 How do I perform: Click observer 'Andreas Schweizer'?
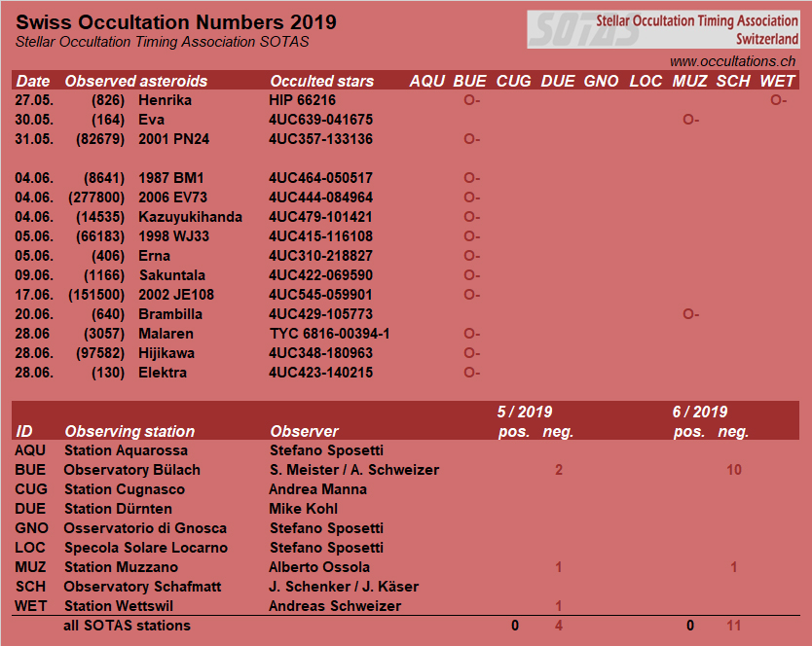[335, 606]
